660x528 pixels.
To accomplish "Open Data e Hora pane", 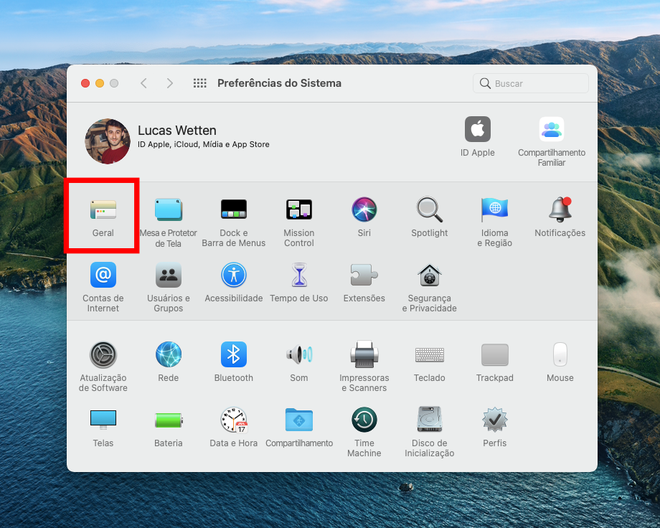I will pyautogui.click(x=234, y=420).
